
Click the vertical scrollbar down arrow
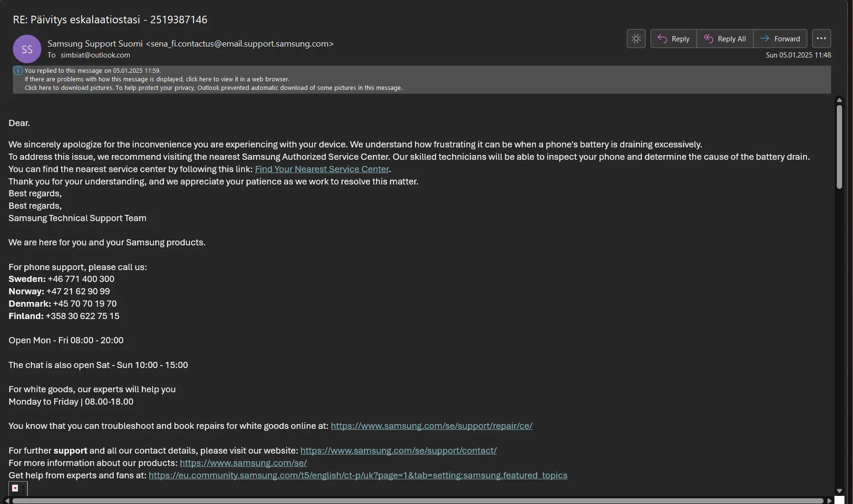point(839,491)
